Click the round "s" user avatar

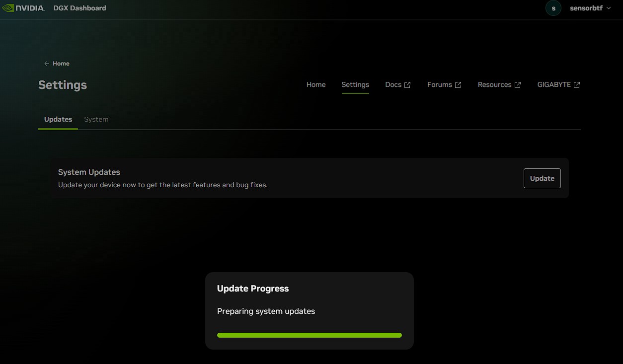coord(553,8)
